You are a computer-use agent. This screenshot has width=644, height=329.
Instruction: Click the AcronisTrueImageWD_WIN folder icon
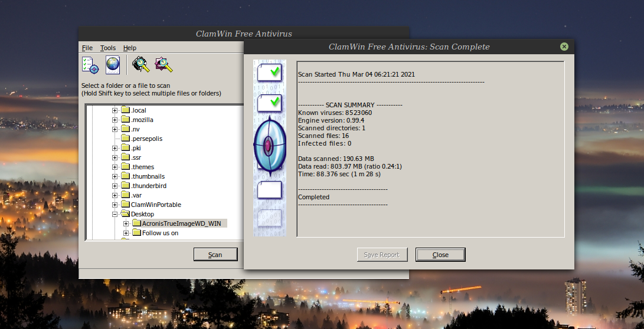(136, 223)
